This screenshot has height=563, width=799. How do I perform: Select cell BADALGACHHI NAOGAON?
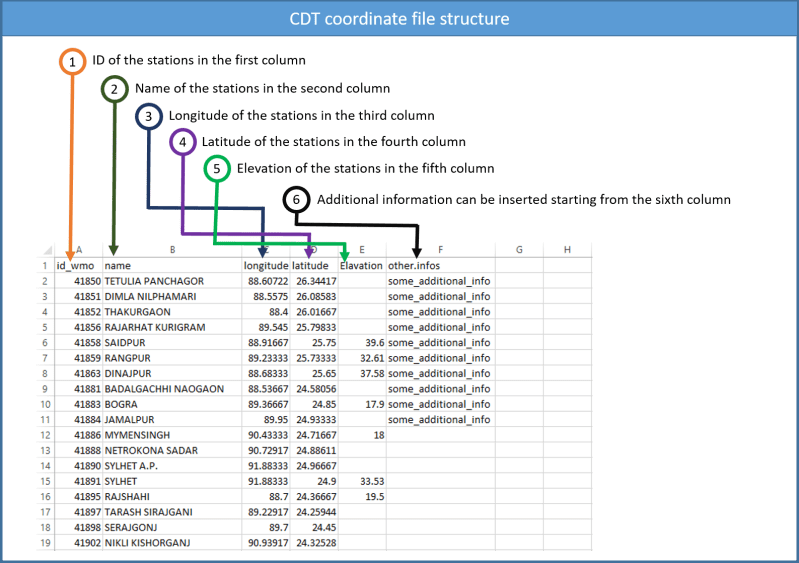tap(172, 389)
